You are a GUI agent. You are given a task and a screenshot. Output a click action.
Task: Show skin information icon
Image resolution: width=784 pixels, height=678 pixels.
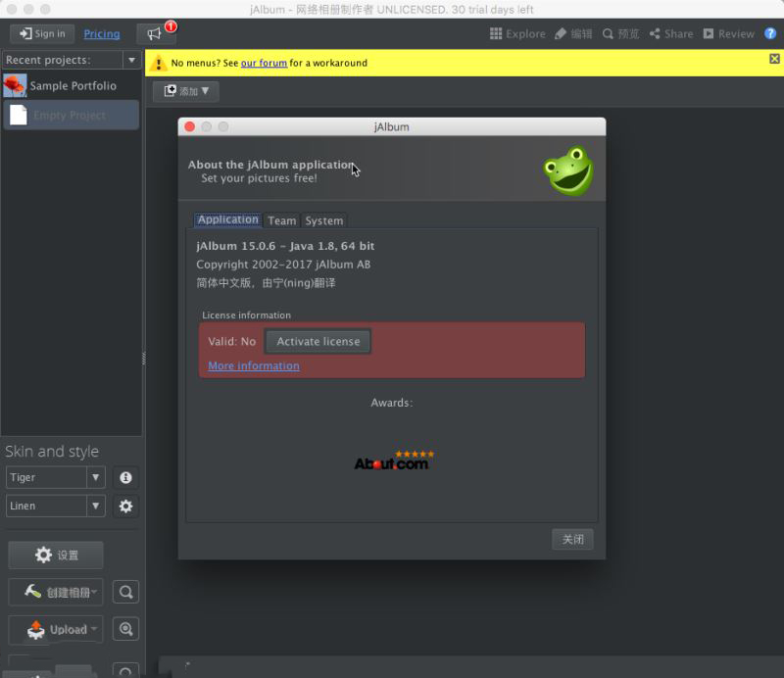(x=125, y=477)
